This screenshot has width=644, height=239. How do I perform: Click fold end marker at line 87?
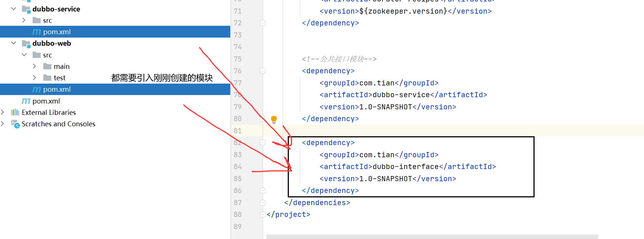[263, 203]
